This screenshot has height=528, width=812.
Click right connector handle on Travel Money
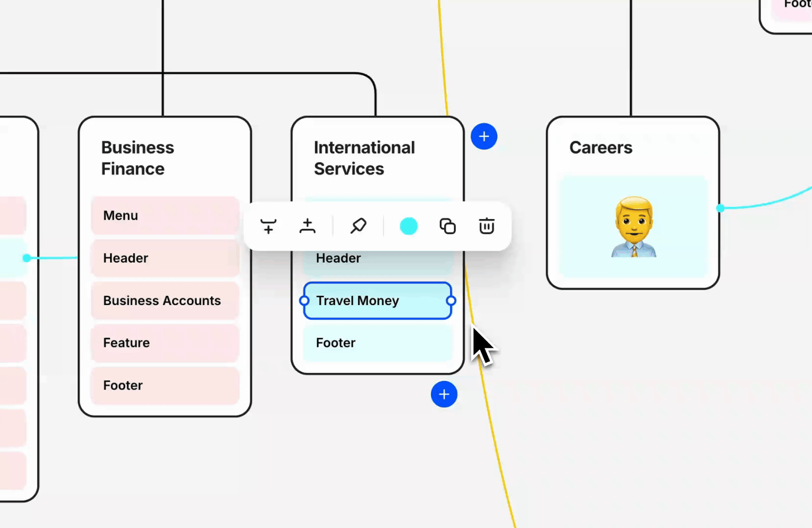pyautogui.click(x=451, y=301)
